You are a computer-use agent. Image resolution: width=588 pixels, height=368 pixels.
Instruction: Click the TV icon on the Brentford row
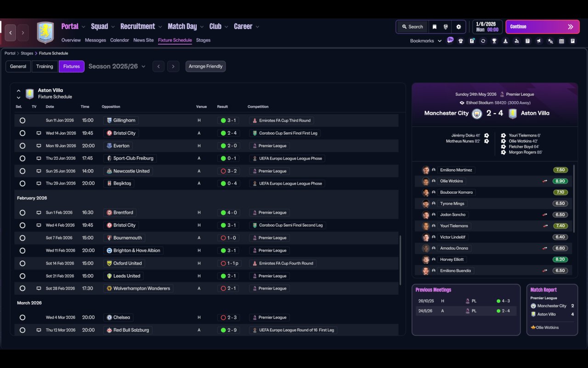point(39,213)
